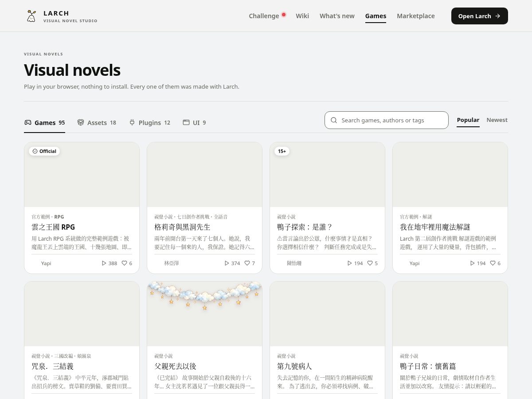This screenshot has height=399, width=532.
Task: Click play count icon on 我在地牢裡用魔法解謎 card
Action: [473, 263]
